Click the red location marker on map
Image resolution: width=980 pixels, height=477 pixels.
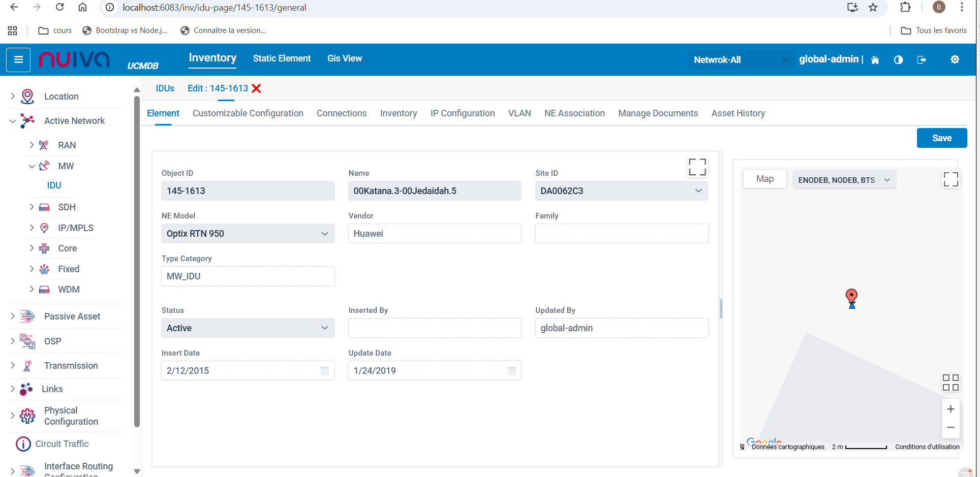[x=851, y=297]
